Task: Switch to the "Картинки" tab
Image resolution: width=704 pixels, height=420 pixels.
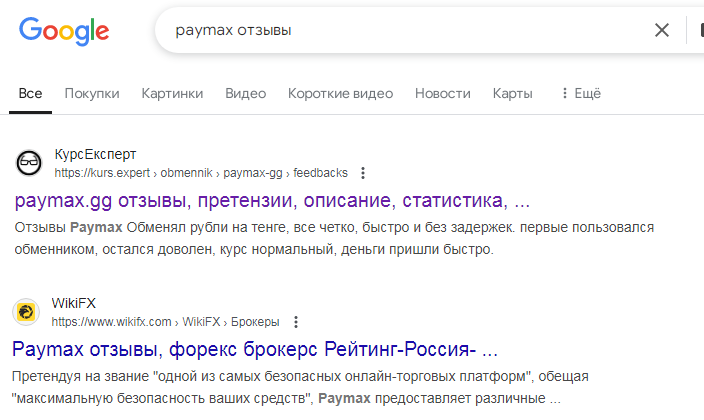Action: tap(172, 93)
